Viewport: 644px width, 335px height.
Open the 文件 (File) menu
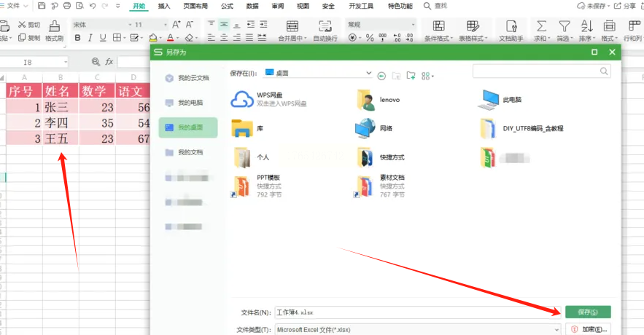14,6
